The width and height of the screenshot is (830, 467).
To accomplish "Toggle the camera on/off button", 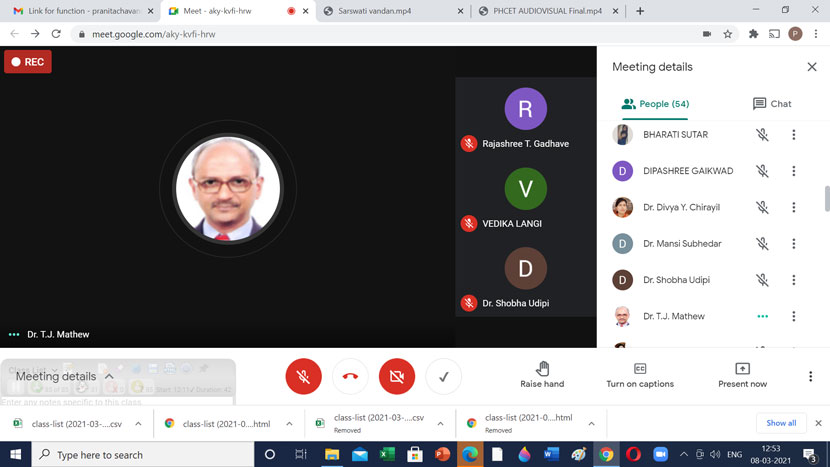I will point(397,377).
